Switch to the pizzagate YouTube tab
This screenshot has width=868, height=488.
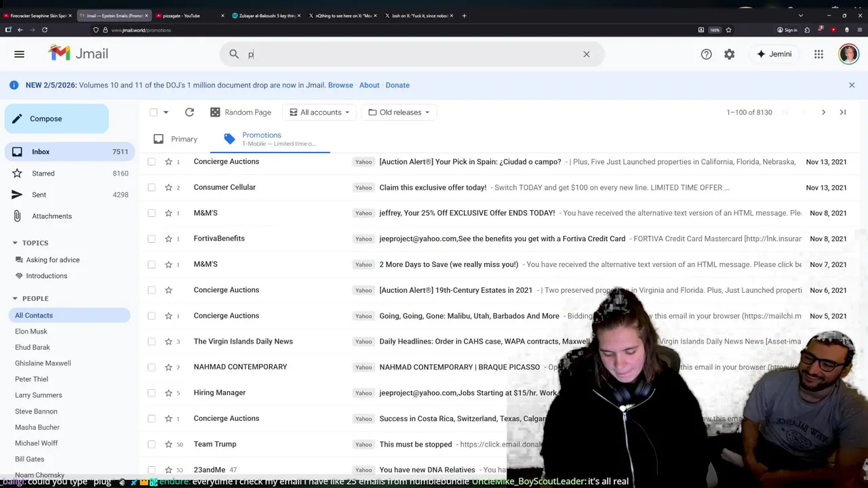[x=189, y=16]
